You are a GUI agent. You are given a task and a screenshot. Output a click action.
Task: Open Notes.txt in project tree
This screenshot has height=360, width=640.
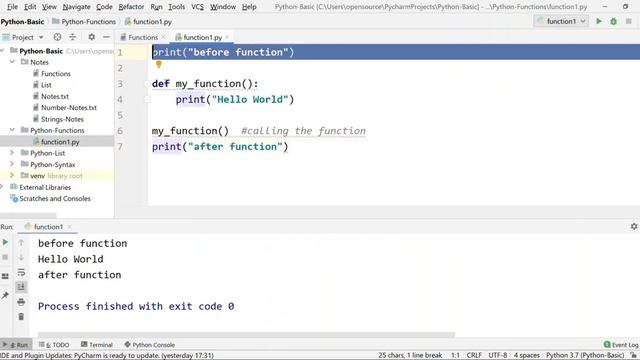pyautogui.click(x=55, y=96)
